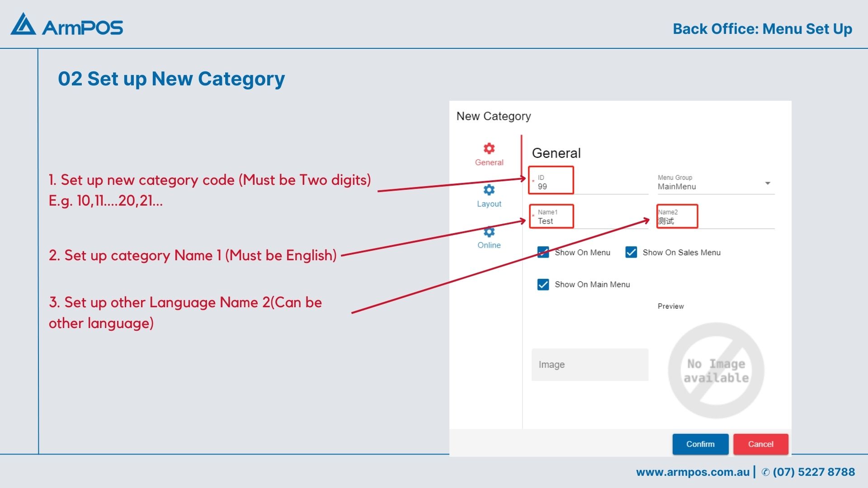Click the No Image available placeholder
Viewport: 868px width, 488px height.
coord(716,371)
